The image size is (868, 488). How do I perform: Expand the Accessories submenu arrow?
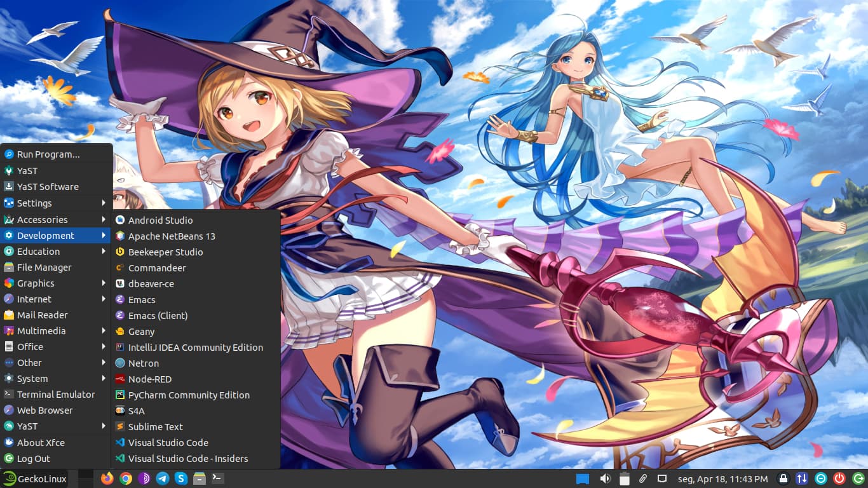click(x=104, y=219)
